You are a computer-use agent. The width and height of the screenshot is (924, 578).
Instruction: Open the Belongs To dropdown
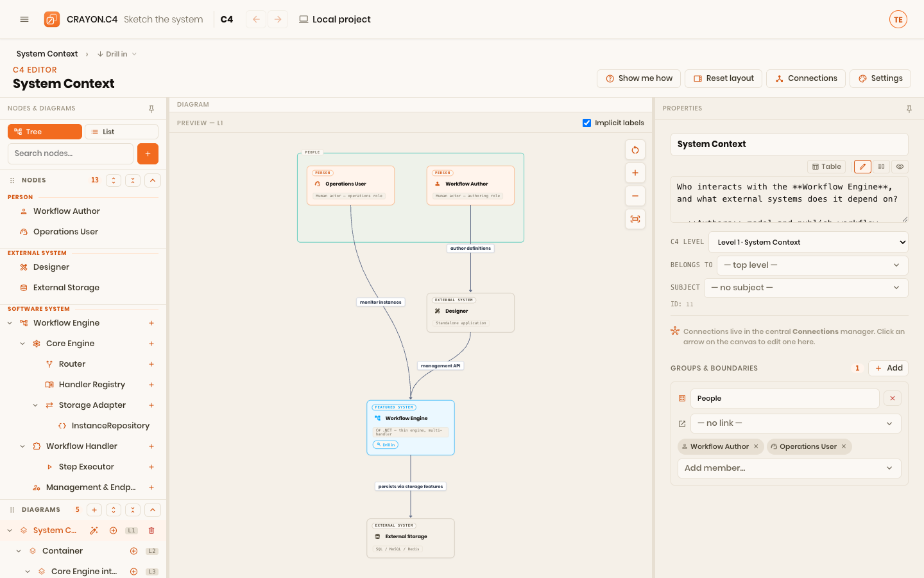pos(813,265)
